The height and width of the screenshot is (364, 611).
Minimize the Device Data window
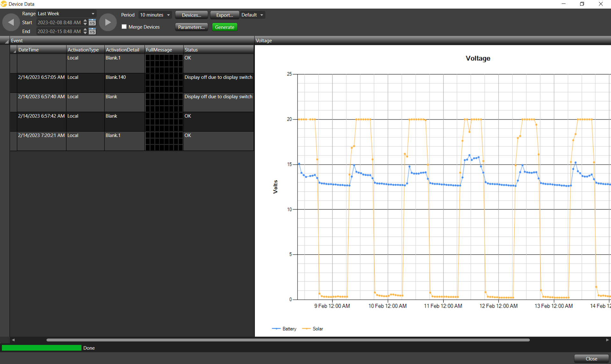[564, 4]
